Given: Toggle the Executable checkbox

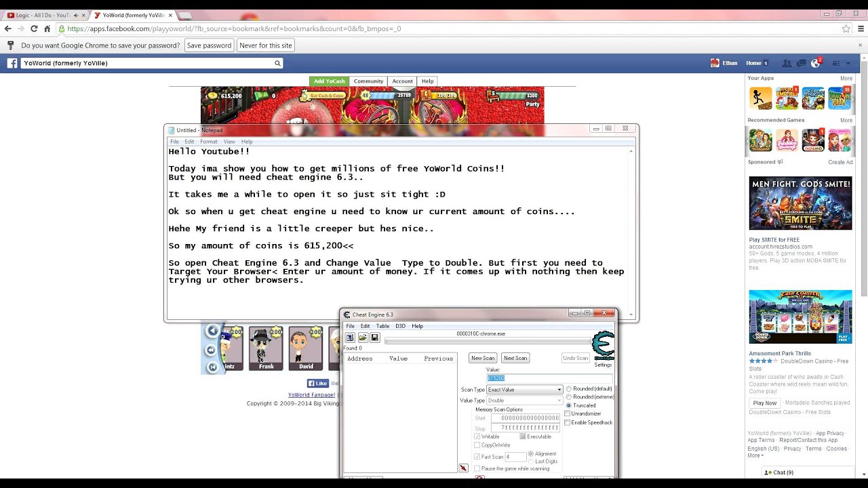Looking at the screenshot, I should pyautogui.click(x=523, y=436).
